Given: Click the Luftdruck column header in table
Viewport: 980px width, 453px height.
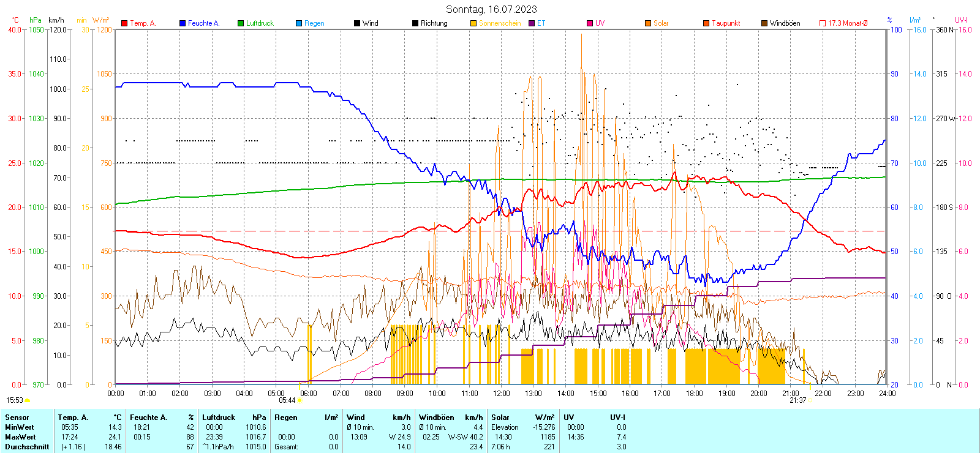Looking at the screenshot, I should point(219,417).
